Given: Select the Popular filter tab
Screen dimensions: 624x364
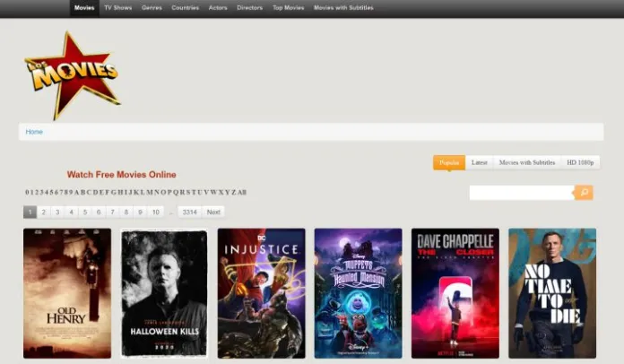Looking at the screenshot, I should click(449, 162).
